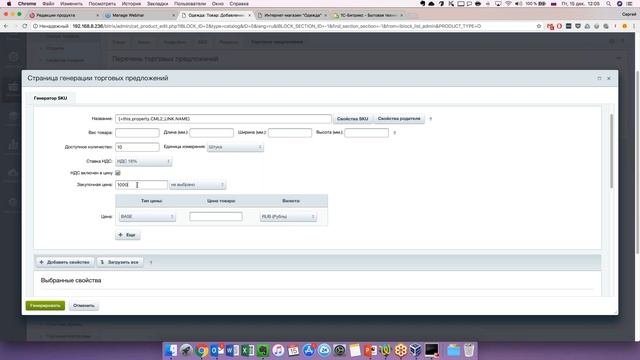Screen dimensions: 640x360
Task: Close the SKU generation dialog
Action: [x=609, y=78]
